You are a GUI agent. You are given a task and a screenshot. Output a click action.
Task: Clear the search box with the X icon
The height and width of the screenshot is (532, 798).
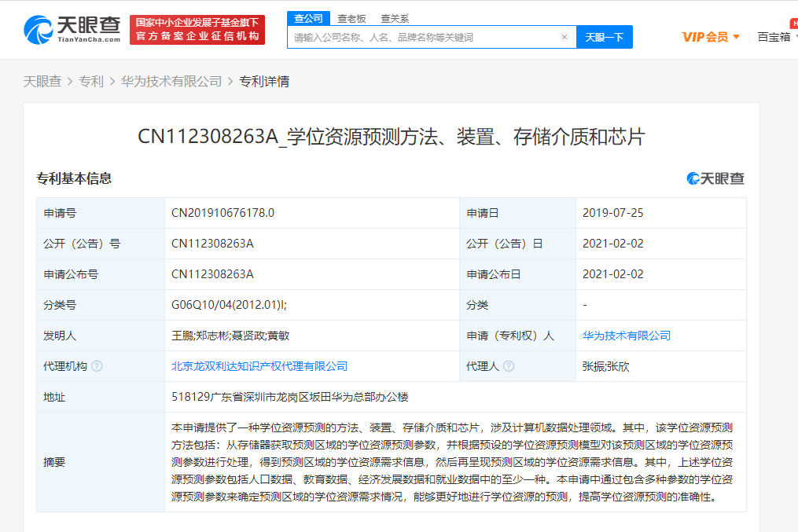tap(564, 37)
